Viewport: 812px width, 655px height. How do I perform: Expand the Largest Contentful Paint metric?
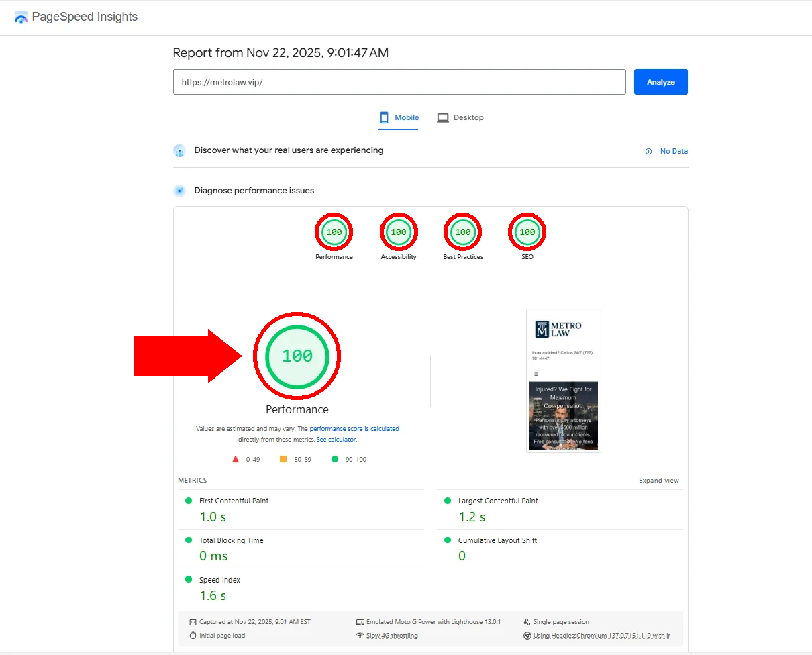click(498, 501)
